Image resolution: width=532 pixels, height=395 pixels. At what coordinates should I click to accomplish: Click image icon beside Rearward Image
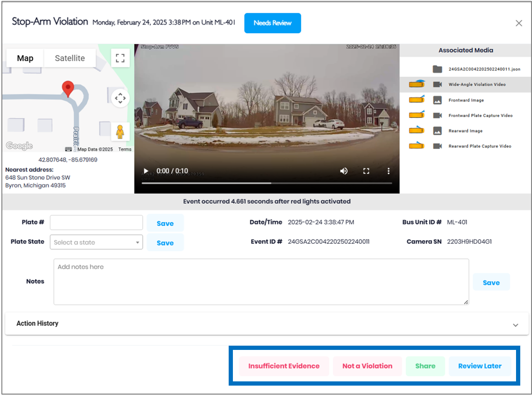point(437,131)
